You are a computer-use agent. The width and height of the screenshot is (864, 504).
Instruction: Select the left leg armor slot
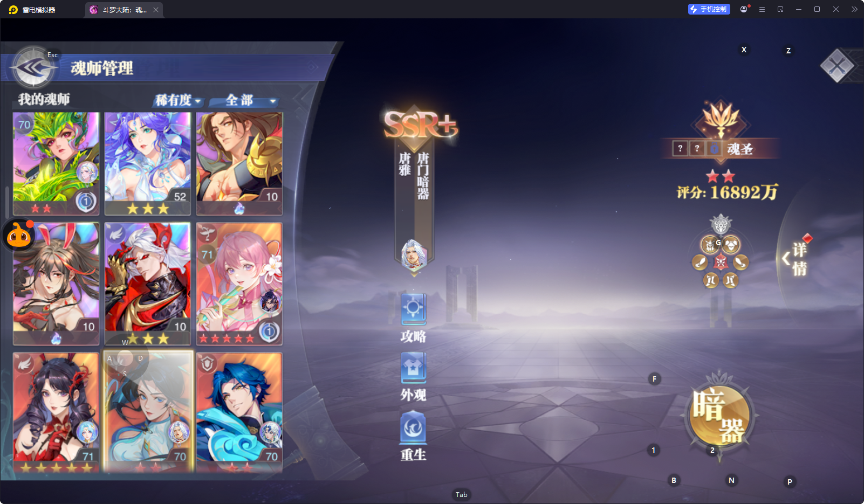pos(711,280)
